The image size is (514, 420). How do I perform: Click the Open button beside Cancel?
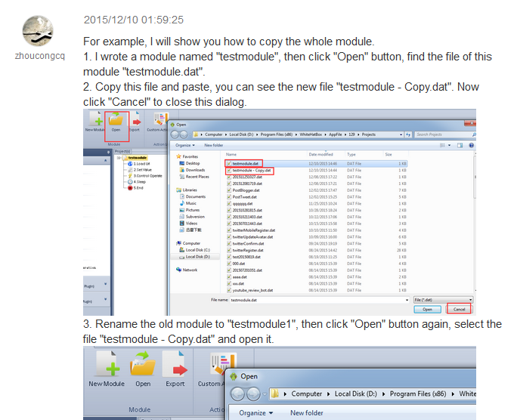[427, 309]
